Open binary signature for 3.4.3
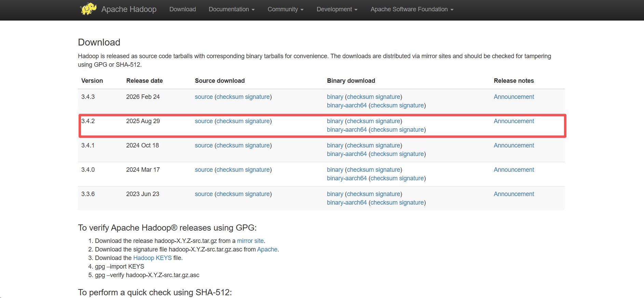Image resolution: width=644 pixels, height=298 pixels. click(388, 97)
